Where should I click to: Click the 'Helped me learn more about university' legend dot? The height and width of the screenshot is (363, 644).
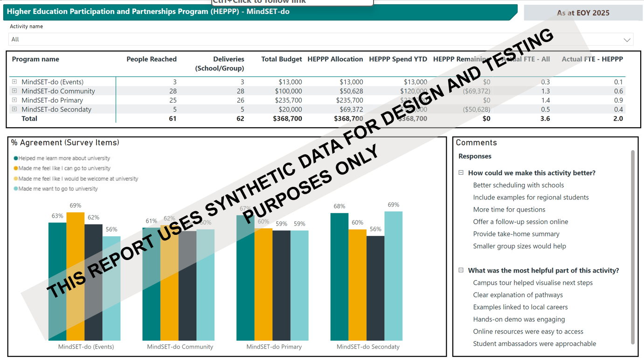tap(16, 158)
